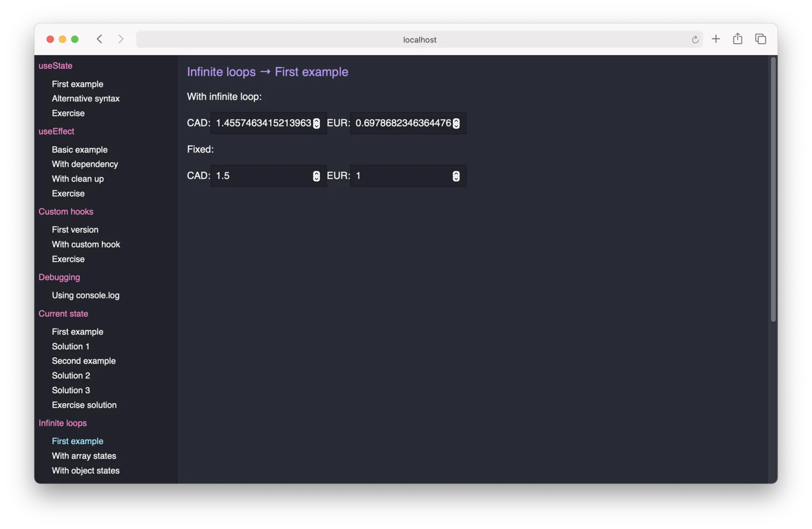Open With custom hook page
The height and width of the screenshot is (529, 812).
pos(86,244)
